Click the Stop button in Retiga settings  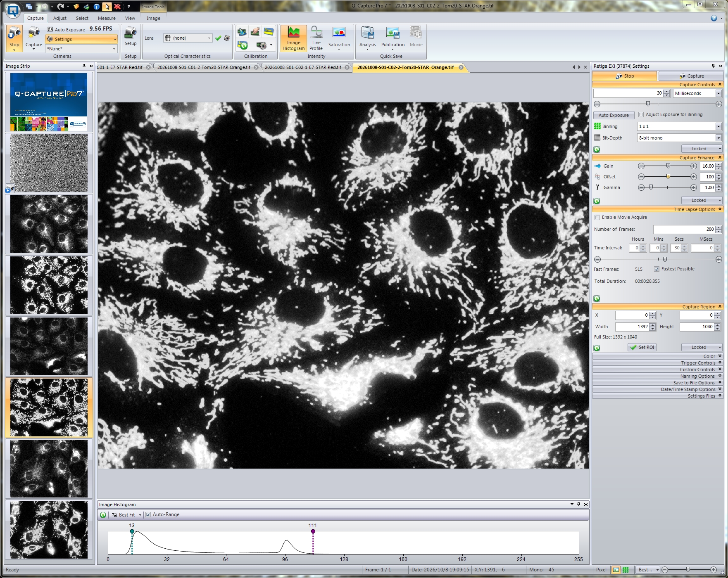pyautogui.click(x=624, y=76)
